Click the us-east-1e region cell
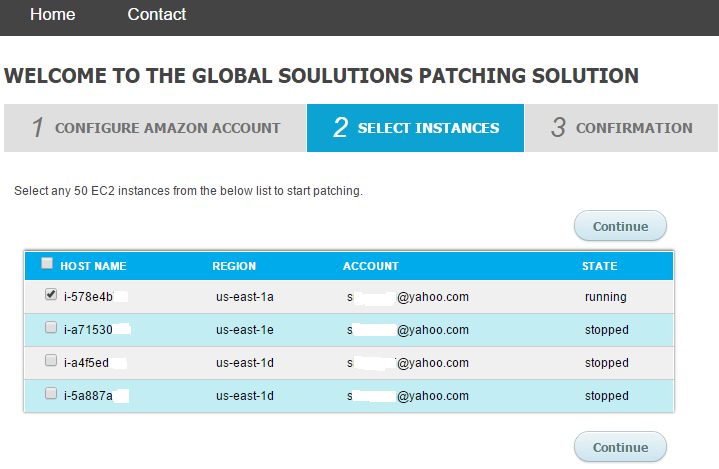The width and height of the screenshot is (719, 469). point(245,330)
